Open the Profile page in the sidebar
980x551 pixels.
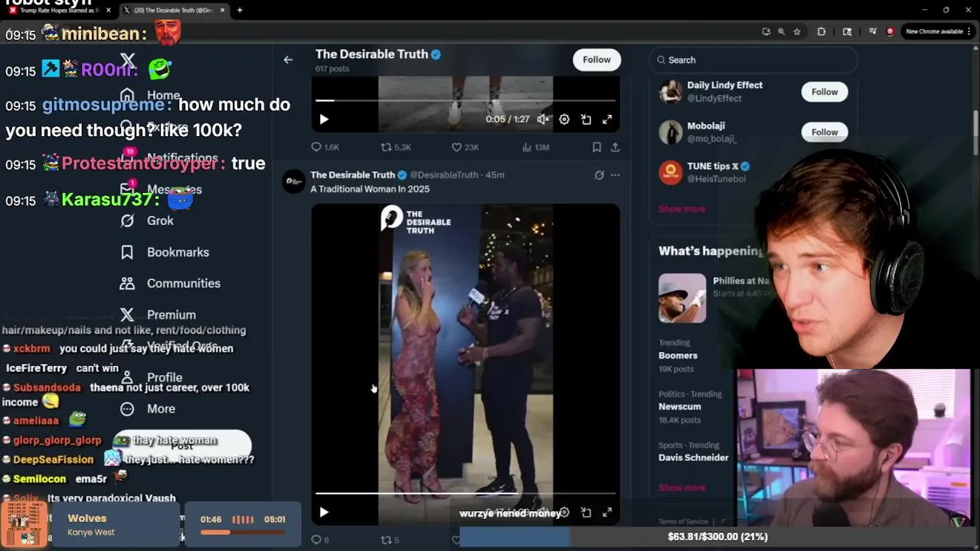pos(151,377)
